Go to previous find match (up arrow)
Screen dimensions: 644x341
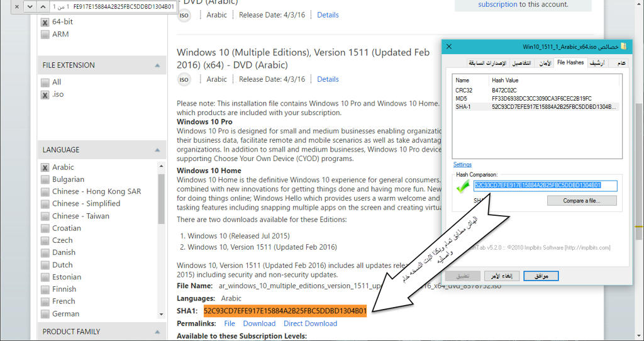click(43, 6)
